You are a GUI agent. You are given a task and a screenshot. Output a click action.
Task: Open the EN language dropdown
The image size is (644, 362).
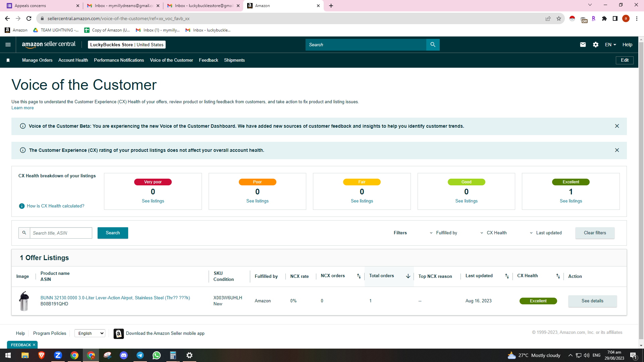pos(610,45)
